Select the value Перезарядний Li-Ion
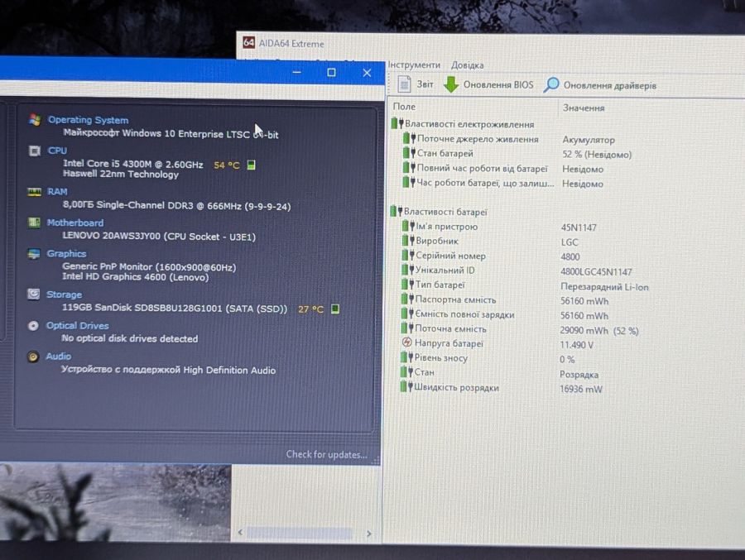 click(x=604, y=287)
